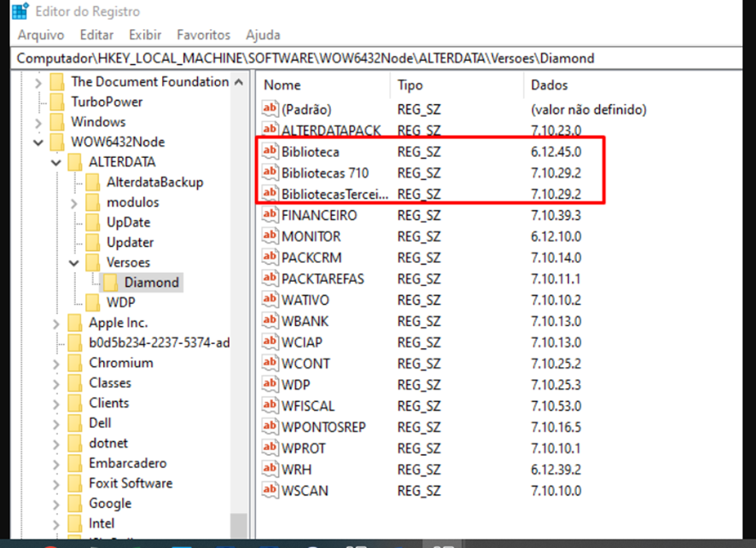756x548 pixels.
Task: Click the PACKCRM string value icon
Action: (x=270, y=257)
